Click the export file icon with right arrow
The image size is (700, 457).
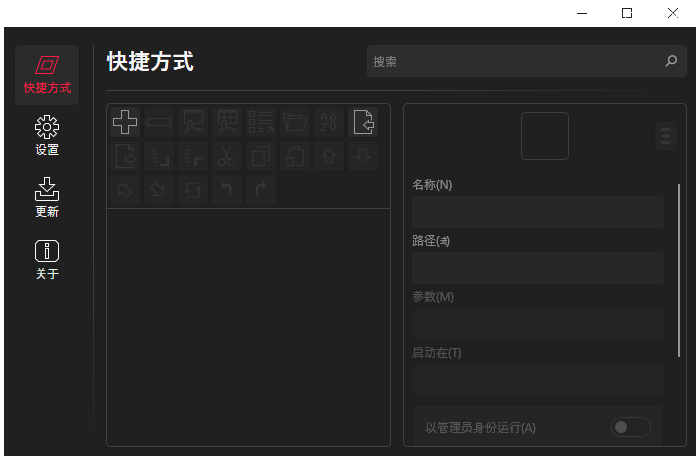(x=125, y=156)
